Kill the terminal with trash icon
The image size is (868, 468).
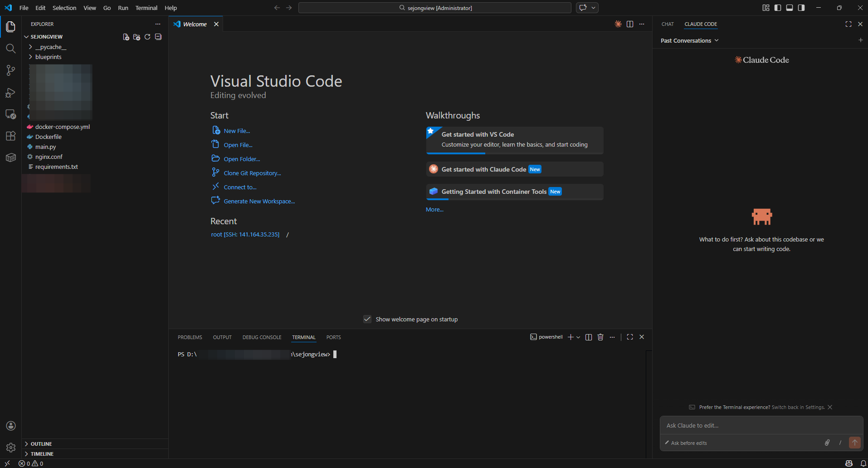600,337
